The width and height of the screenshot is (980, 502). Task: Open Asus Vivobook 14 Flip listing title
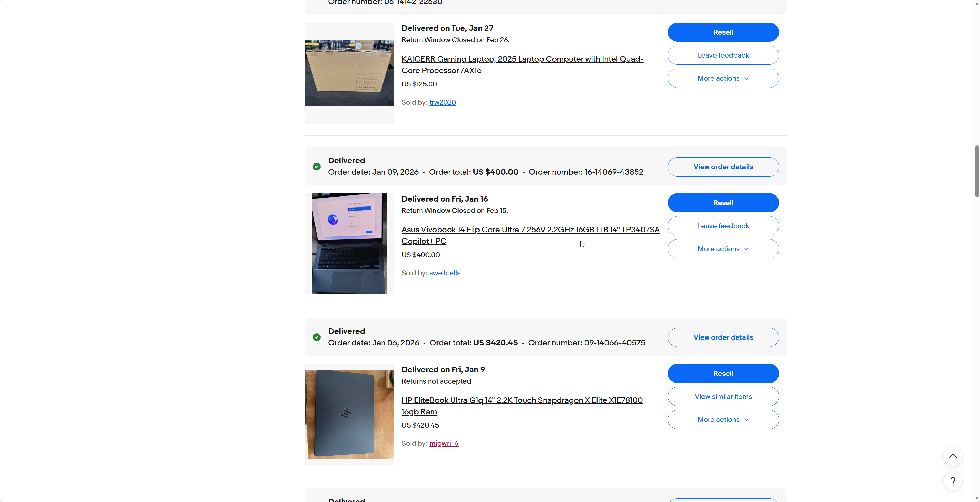coord(530,235)
